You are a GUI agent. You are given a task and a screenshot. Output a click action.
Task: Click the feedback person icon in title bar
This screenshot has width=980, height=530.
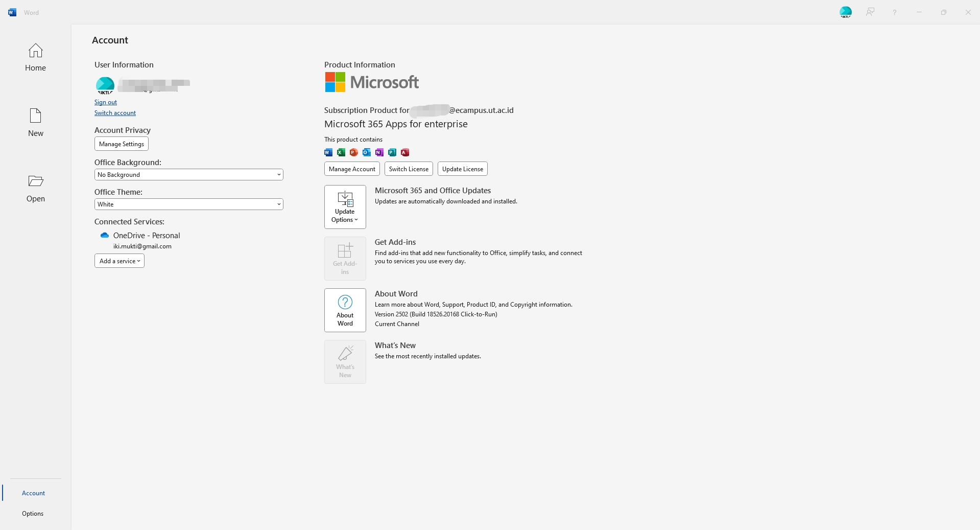(x=870, y=12)
